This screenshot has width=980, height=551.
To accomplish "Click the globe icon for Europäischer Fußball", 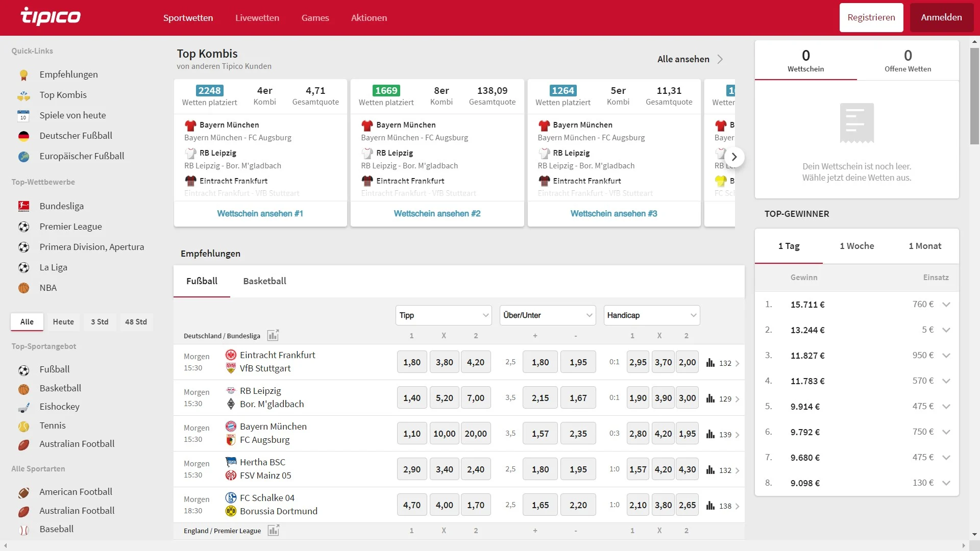I will 23,157.
